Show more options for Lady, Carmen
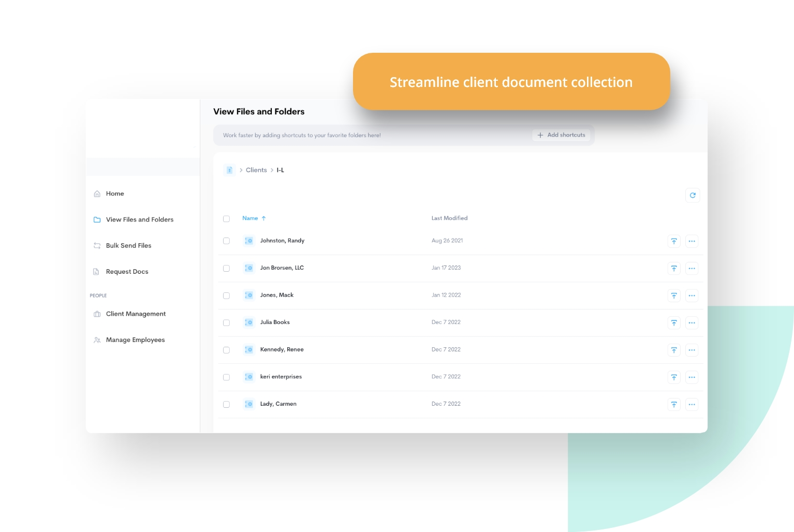794x532 pixels. pyautogui.click(x=692, y=404)
